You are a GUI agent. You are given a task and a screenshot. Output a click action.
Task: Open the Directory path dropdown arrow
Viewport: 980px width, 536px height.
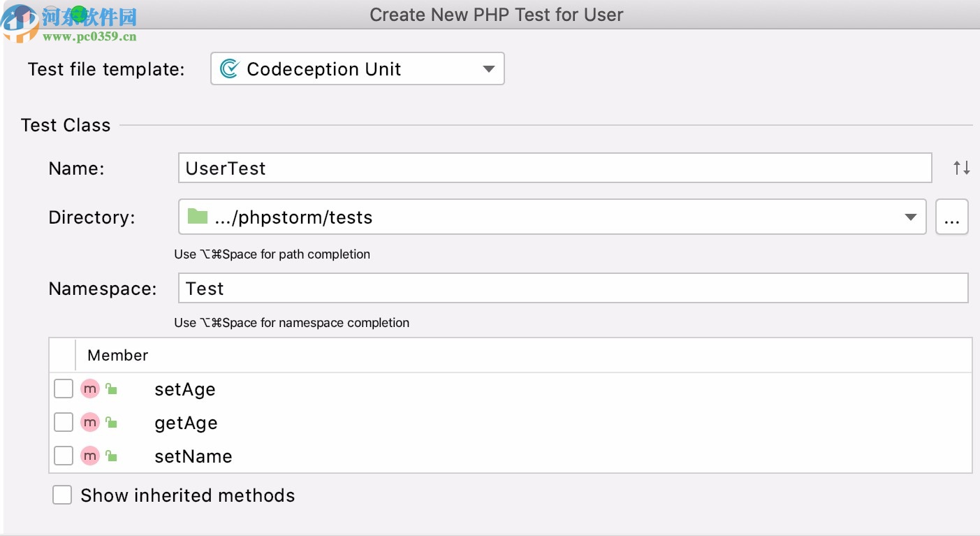pyautogui.click(x=910, y=217)
